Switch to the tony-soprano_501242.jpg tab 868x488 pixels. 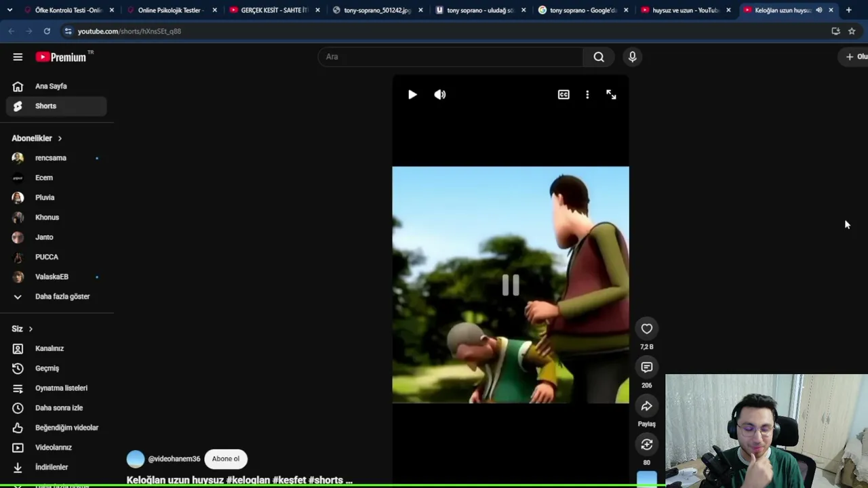(377, 10)
